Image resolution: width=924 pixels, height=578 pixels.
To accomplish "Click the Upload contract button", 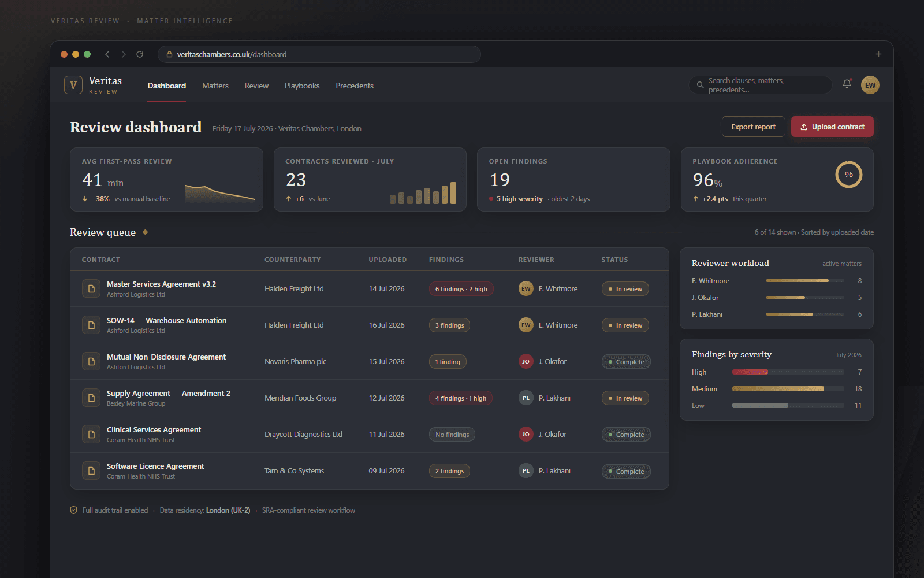I will 832,127.
